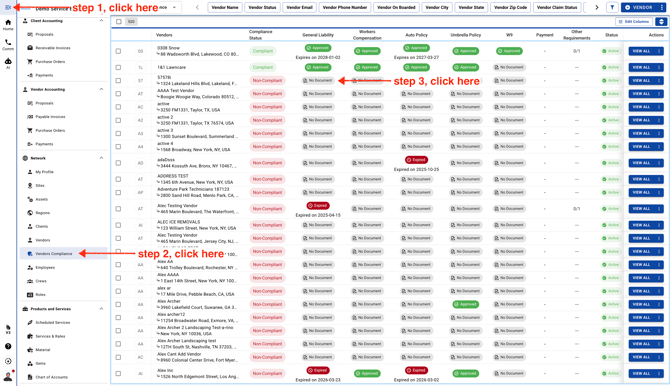
Task: Click the Scheduled Services icon
Action: point(30,322)
